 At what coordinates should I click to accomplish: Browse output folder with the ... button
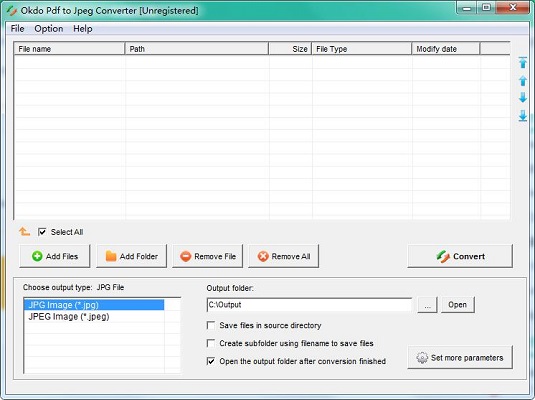point(427,305)
